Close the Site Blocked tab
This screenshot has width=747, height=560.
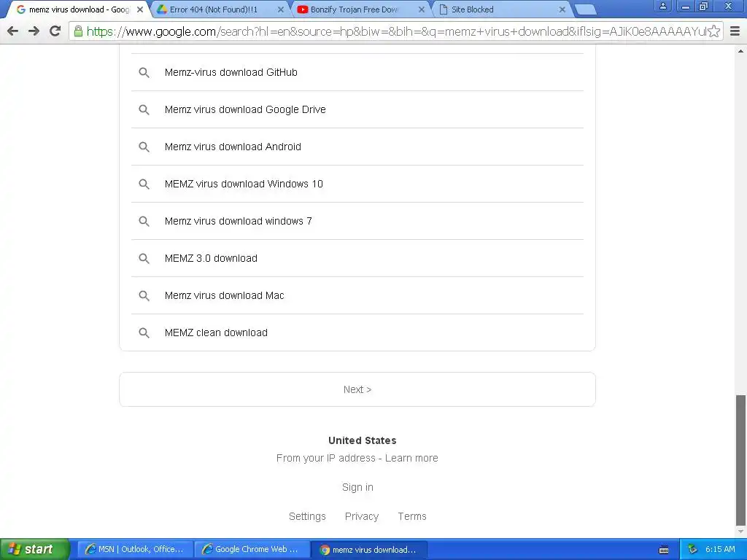point(562,9)
